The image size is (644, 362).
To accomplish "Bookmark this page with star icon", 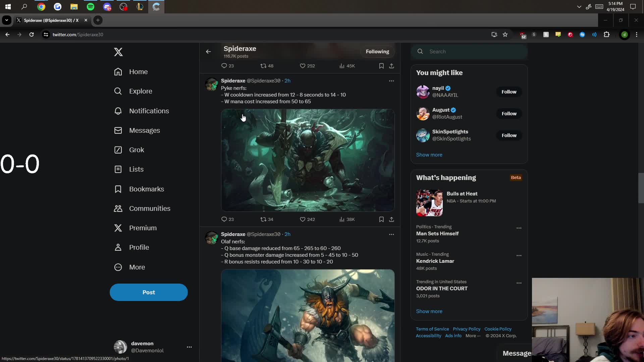I will click(505, 35).
